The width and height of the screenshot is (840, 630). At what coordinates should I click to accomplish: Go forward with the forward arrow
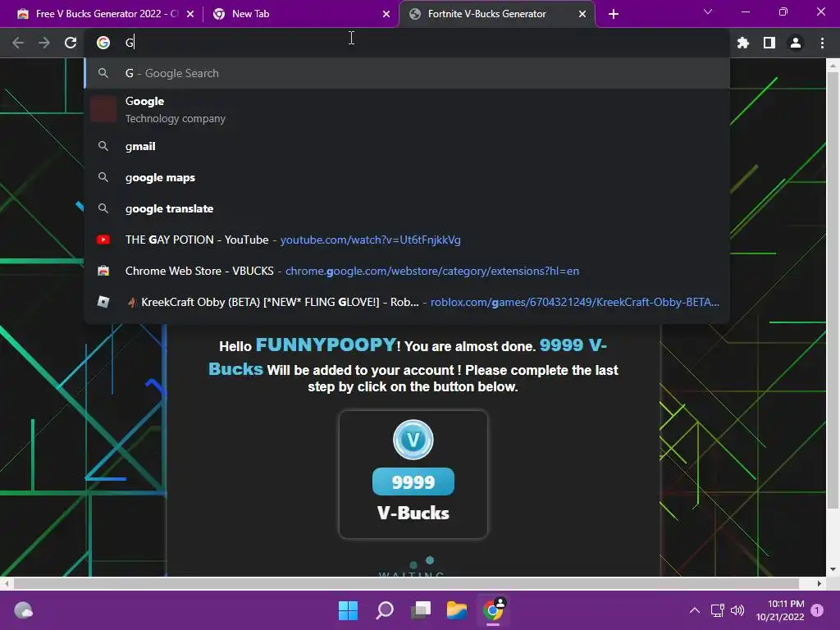[44, 43]
